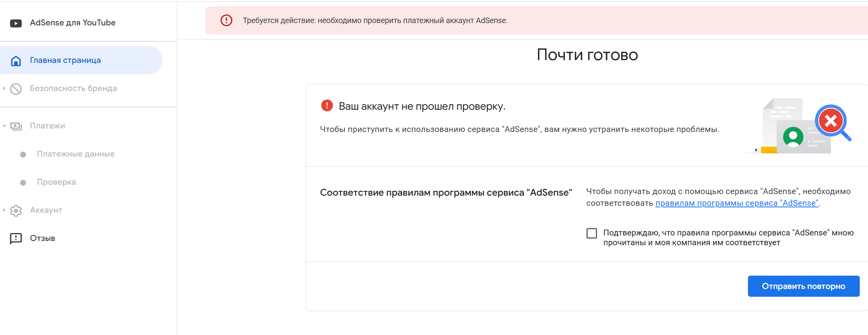Viewport: 868px width, 335px height.
Task: Click the Платежи money icon
Action: (16, 126)
